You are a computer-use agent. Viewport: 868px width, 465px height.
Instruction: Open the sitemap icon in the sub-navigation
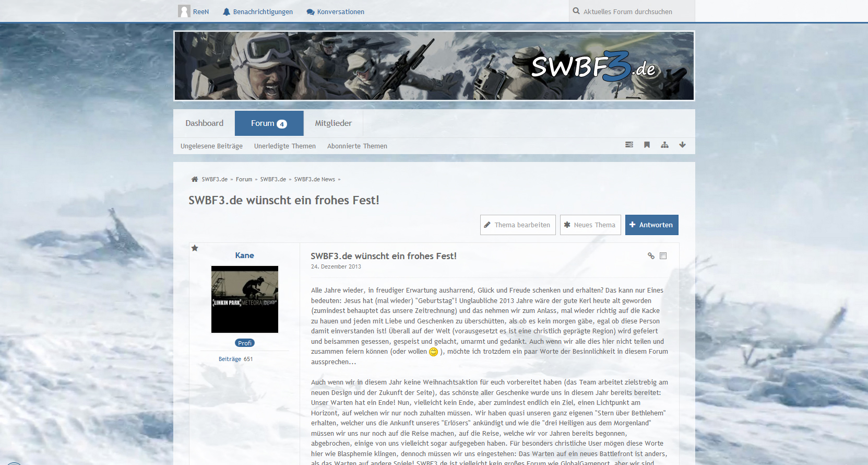[664, 145]
